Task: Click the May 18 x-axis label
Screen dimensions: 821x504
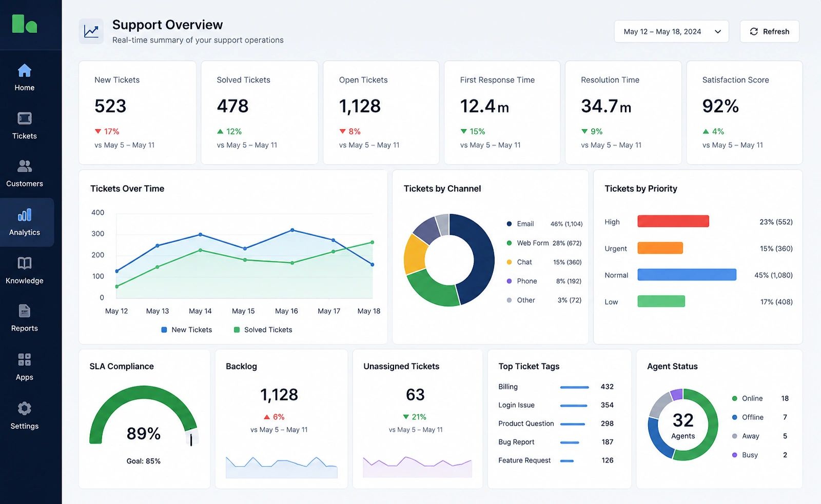Action: pyautogui.click(x=369, y=311)
